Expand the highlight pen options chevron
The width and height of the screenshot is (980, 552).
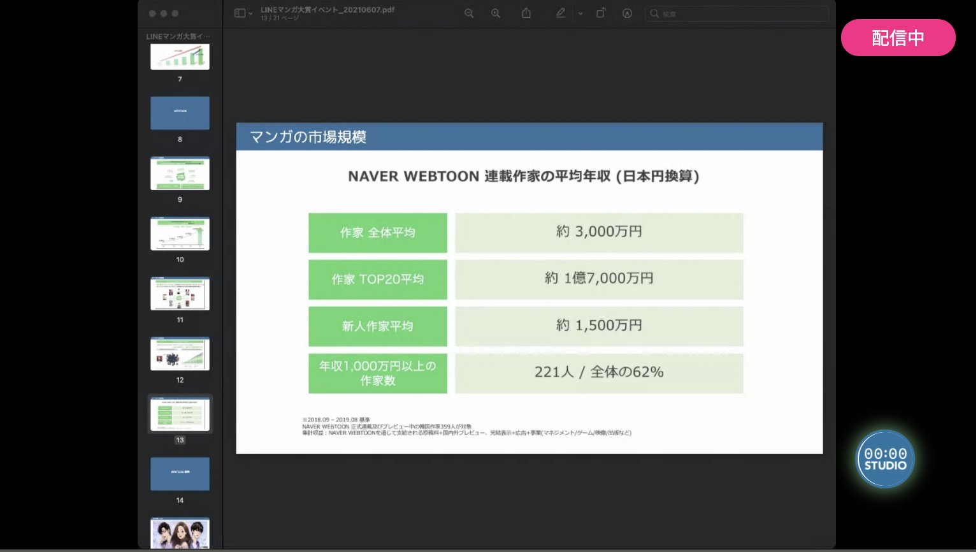(580, 13)
